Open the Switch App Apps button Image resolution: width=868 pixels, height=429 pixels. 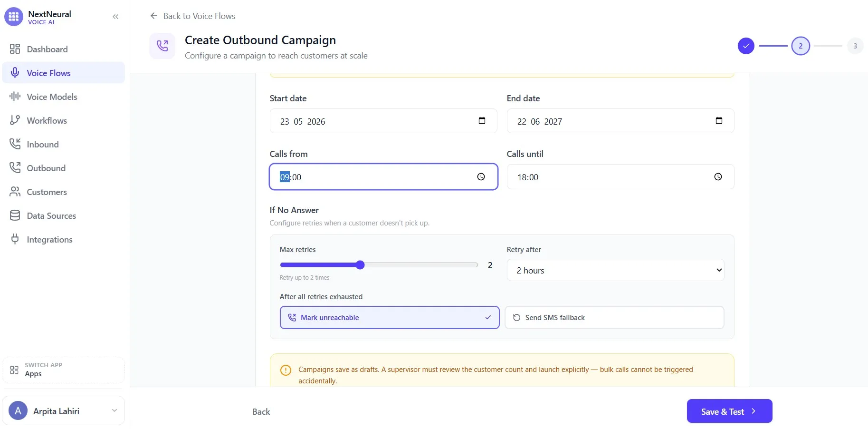coord(64,370)
